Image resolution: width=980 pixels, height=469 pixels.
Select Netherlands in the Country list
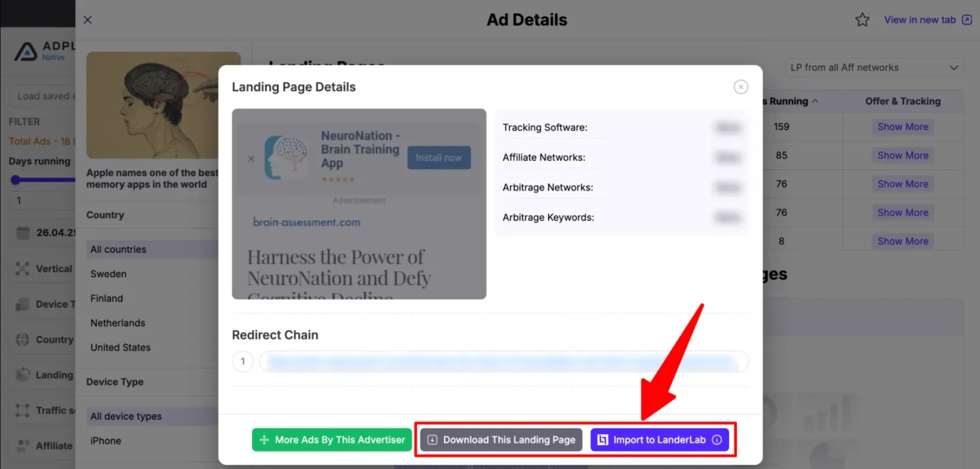[x=118, y=323]
